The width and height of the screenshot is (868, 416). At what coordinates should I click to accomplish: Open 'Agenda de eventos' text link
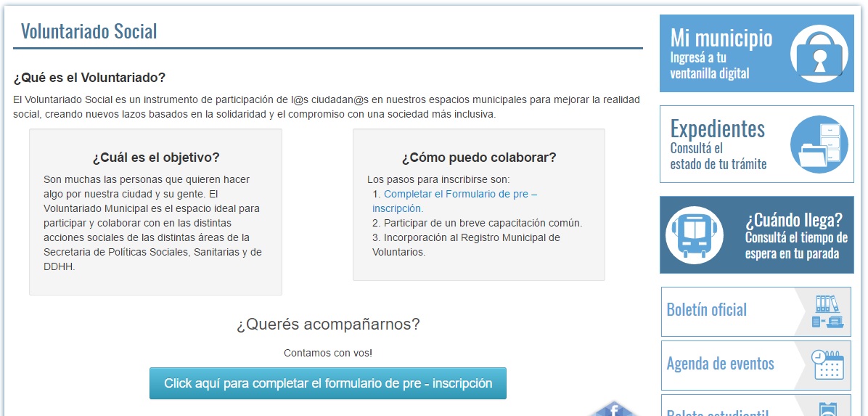click(720, 364)
